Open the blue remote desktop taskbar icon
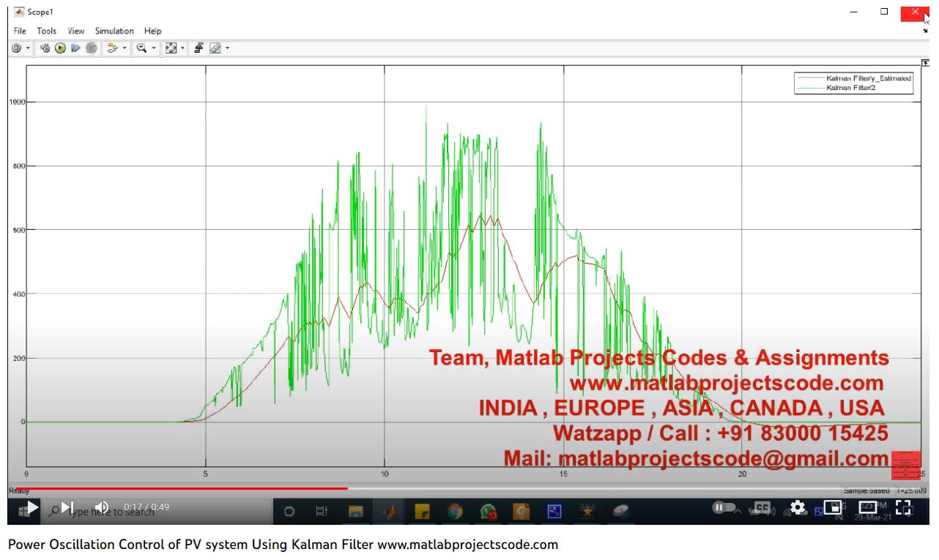The image size is (939, 560). (554, 512)
